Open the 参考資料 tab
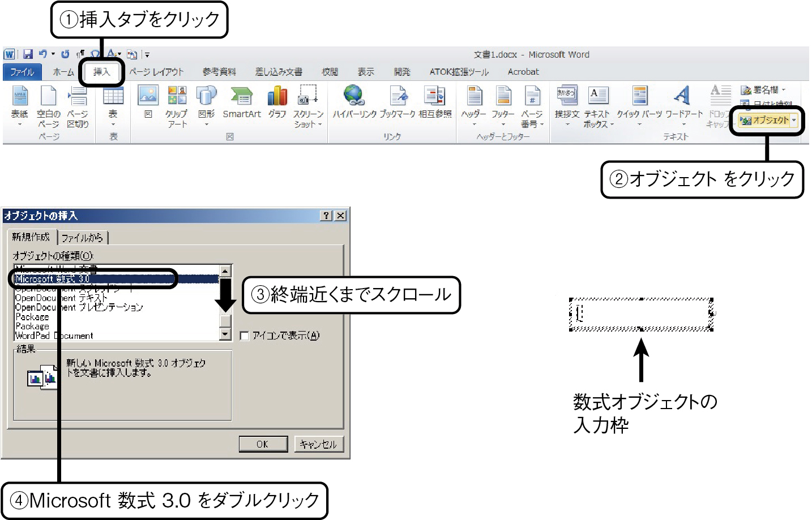 (219, 72)
